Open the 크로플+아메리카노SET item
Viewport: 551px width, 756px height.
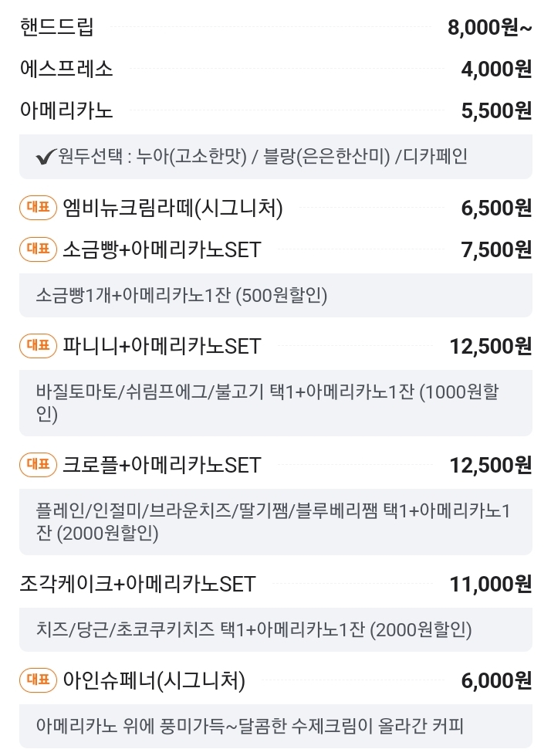point(275,465)
